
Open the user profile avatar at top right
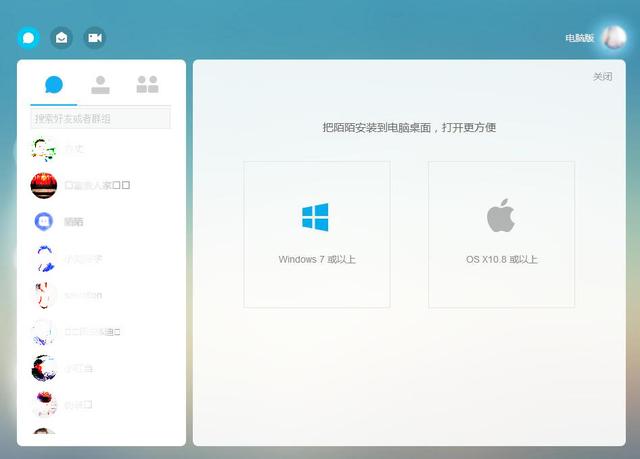pyautogui.click(x=614, y=38)
